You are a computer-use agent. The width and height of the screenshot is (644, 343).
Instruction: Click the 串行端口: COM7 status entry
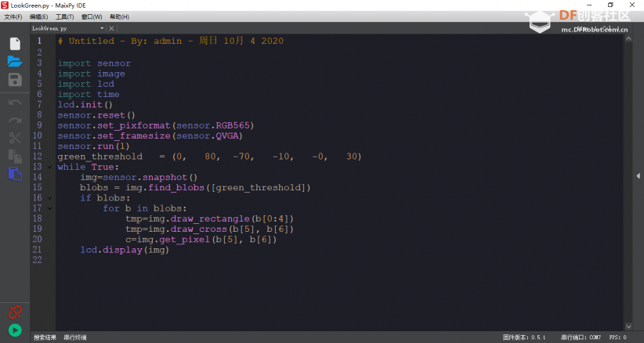coord(581,338)
